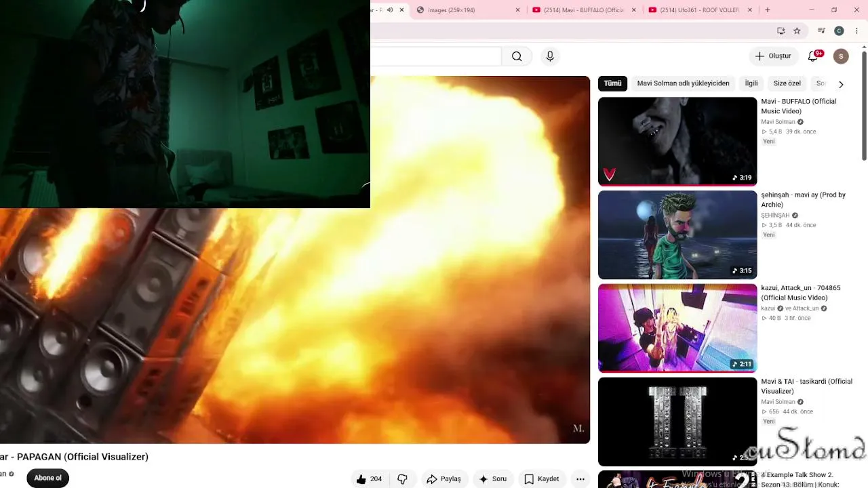Viewport: 868px width, 488px height.
Task: Switch to the Mavi - BUFFALO browser tab
Action: coord(583,10)
